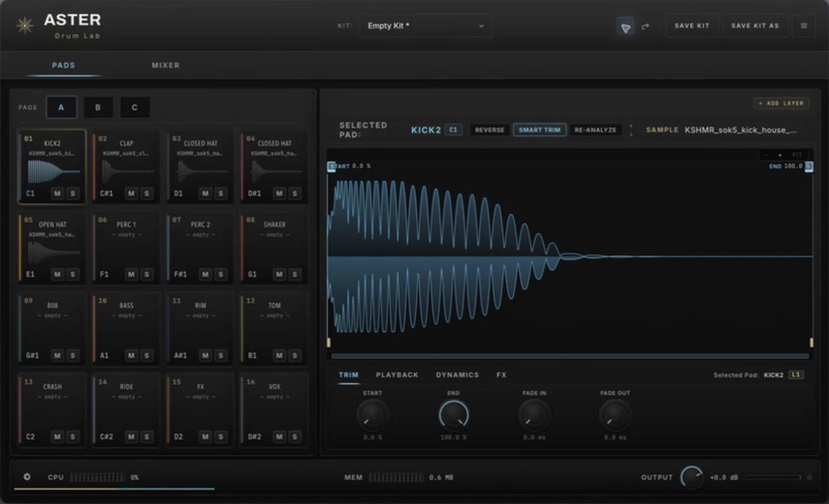The height and width of the screenshot is (504, 829).
Task: Click the triangular pointer icon left of redo
Action: (x=625, y=27)
